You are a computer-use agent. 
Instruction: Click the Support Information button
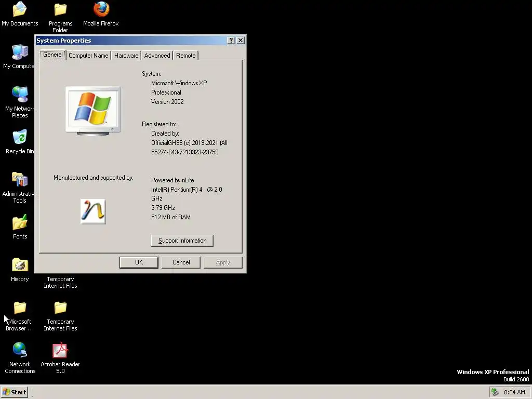point(182,241)
